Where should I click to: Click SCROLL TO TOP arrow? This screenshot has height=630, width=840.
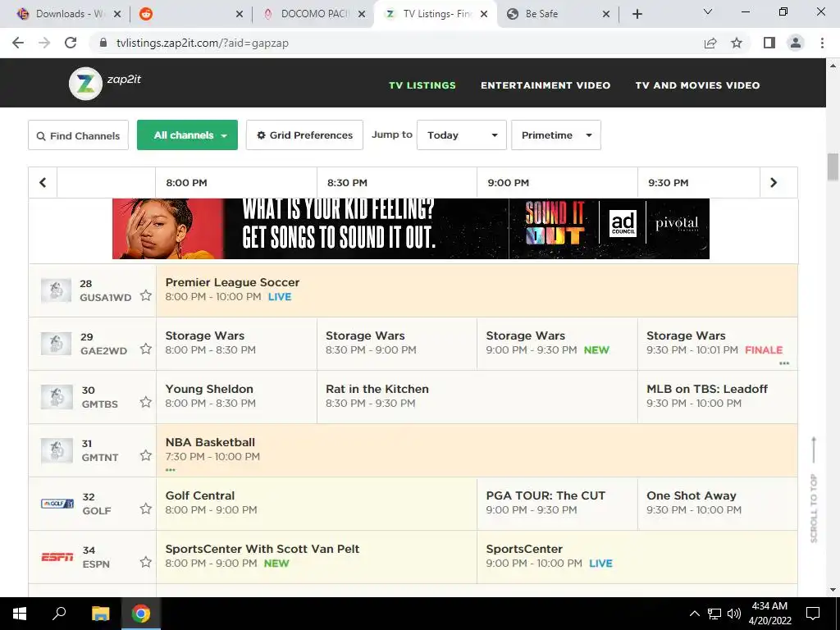coord(814,490)
